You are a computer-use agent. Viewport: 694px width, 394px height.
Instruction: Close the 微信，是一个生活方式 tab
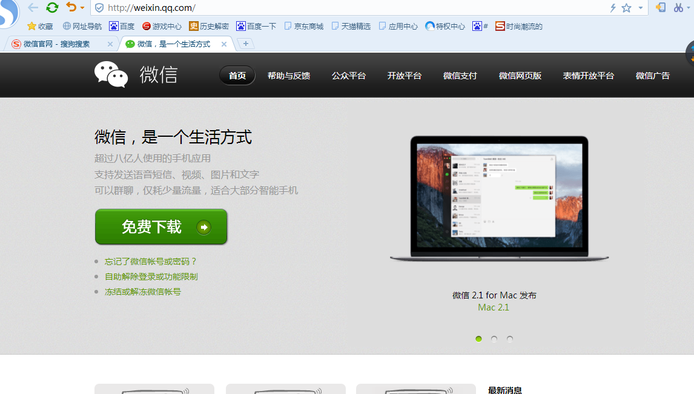(224, 44)
